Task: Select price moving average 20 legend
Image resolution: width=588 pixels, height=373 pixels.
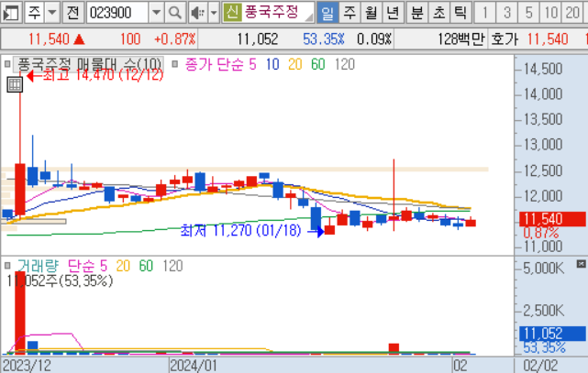Action: pyautogui.click(x=295, y=64)
